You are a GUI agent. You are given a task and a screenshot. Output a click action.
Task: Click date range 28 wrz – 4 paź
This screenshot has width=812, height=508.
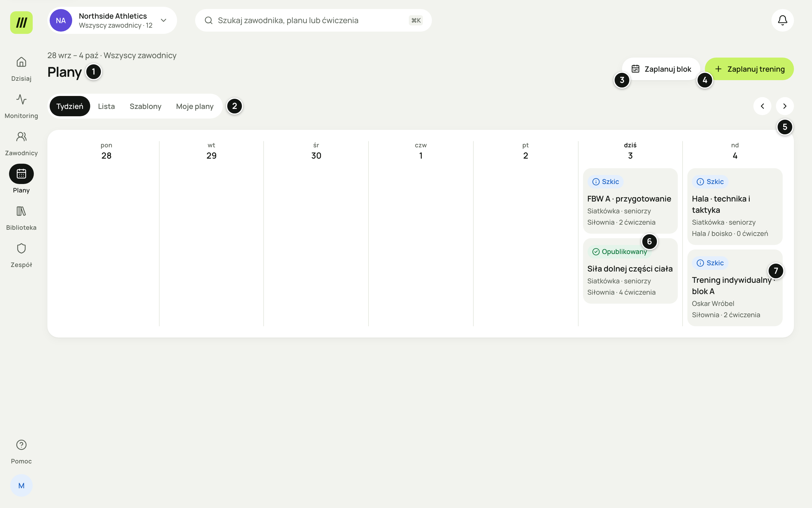pyautogui.click(x=73, y=55)
